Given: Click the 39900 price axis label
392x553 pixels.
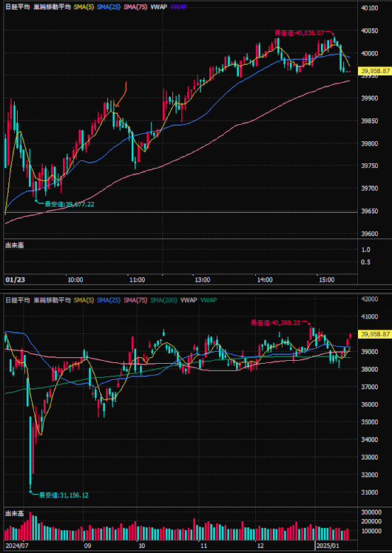Looking at the screenshot, I should tap(370, 98).
